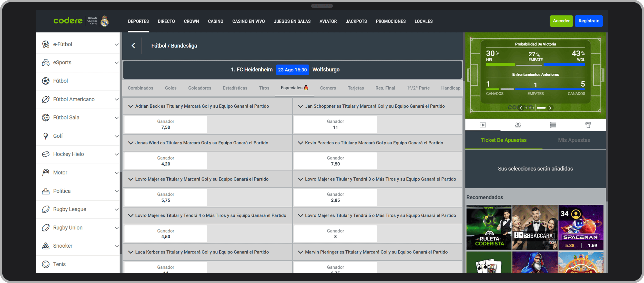Click the eSports gamepad icon
This screenshot has height=283, width=644.
46,62
